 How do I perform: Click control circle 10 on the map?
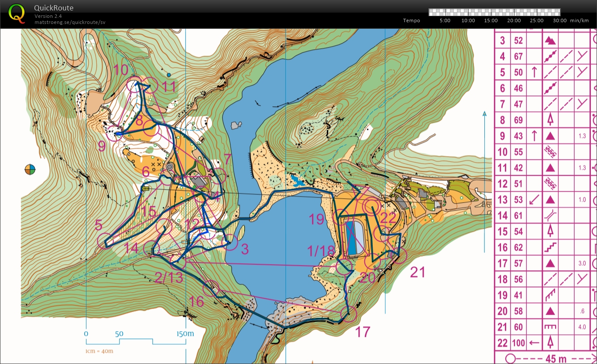tap(134, 85)
